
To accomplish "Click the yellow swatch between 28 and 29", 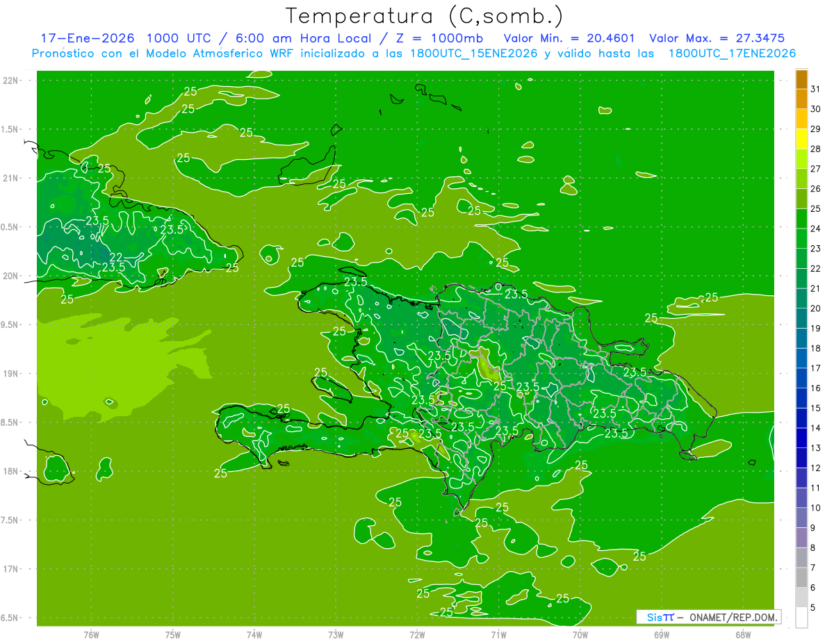I will click(801, 139).
